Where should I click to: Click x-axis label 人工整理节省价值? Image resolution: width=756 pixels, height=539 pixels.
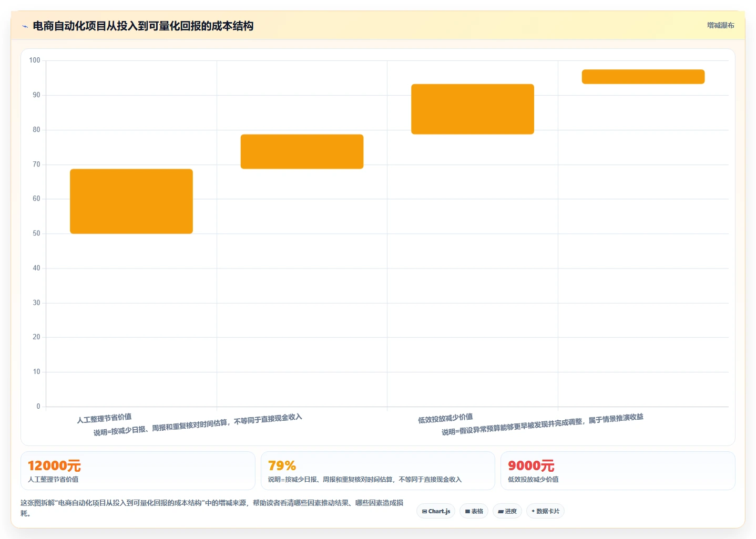[104, 418]
